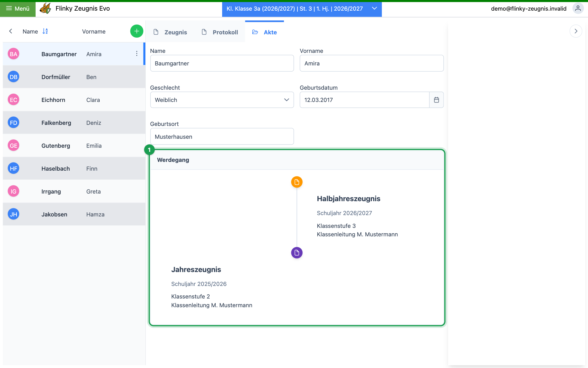
Task: Select the GE avatar for Gutenberg
Action: (13, 146)
